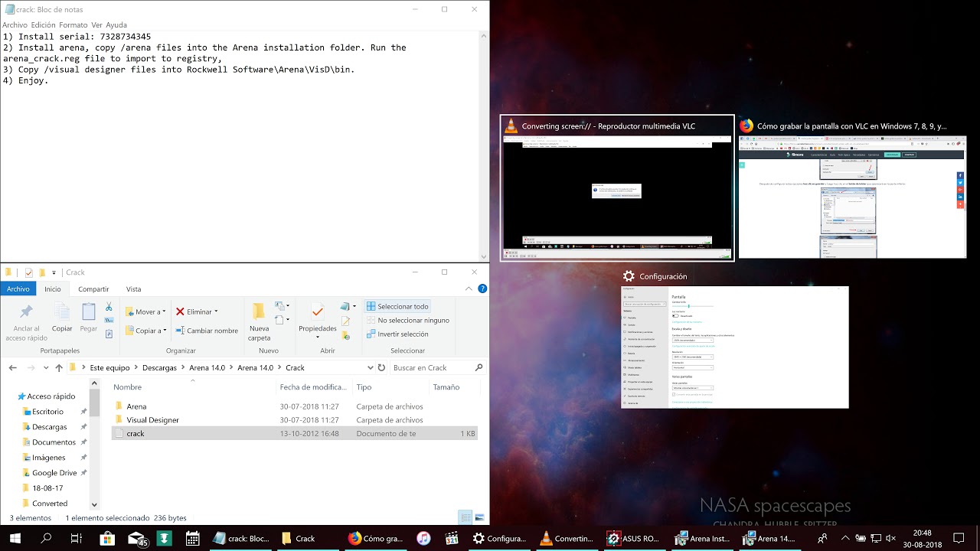Open Google Drive in the navigation pane
980x551 pixels.
(x=54, y=473)
